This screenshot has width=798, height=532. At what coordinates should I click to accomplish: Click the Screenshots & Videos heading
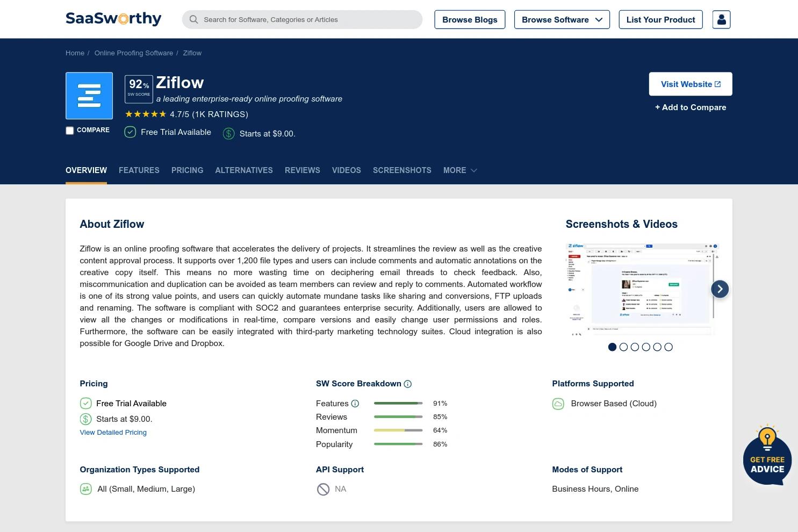point(622,224)
